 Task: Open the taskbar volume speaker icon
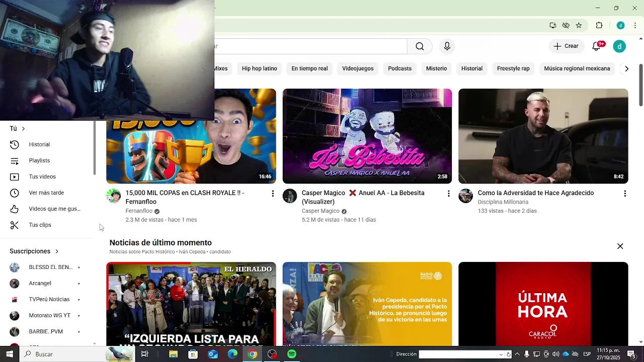tap(555, 354)
